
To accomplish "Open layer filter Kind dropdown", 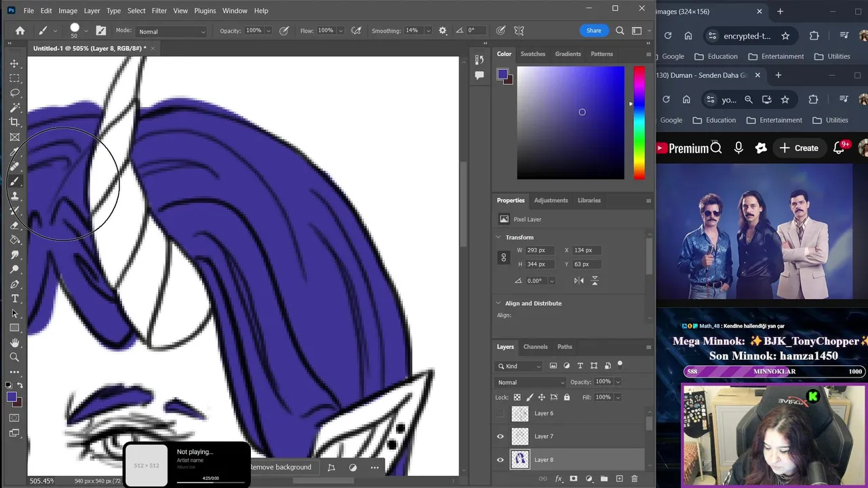I will point(519,366).
